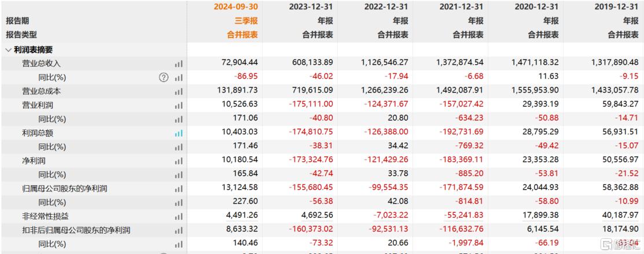644x254 pixels.
Task: Click the question mark help icon
Action: coord(164,78)
